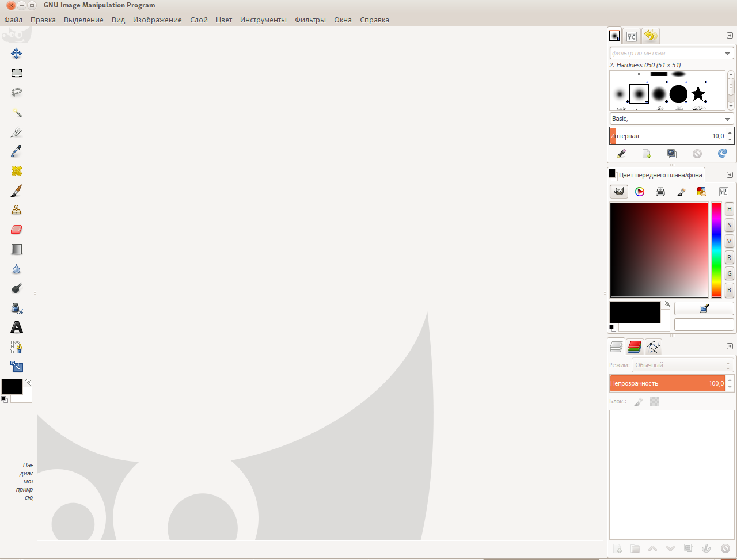The width and height of the screenshot is (737, 560).
Task: Select the Free Select lasso tool
Action: click(17, 93)
